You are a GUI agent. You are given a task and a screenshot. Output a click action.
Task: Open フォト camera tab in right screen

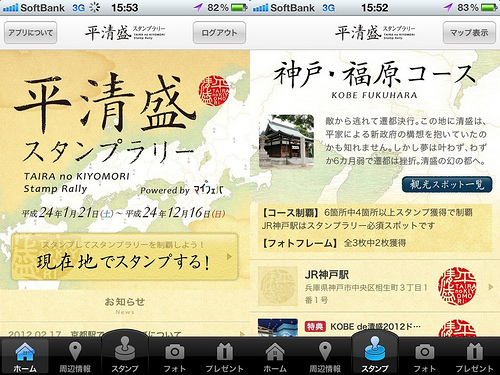425,356
